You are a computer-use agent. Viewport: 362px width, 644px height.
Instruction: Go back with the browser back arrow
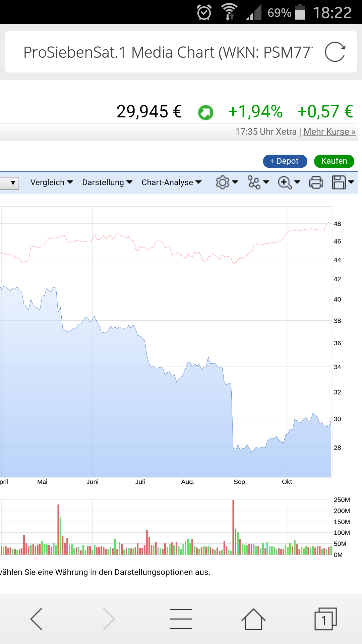coord(37,619)
